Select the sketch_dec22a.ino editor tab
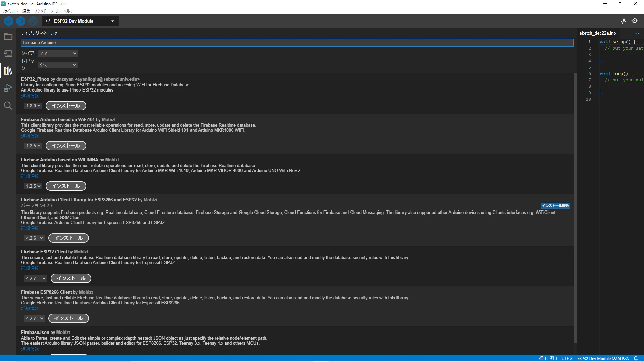The height and width of the screenshot is (362, 644). pyautogui.click(x=597, y=33)
